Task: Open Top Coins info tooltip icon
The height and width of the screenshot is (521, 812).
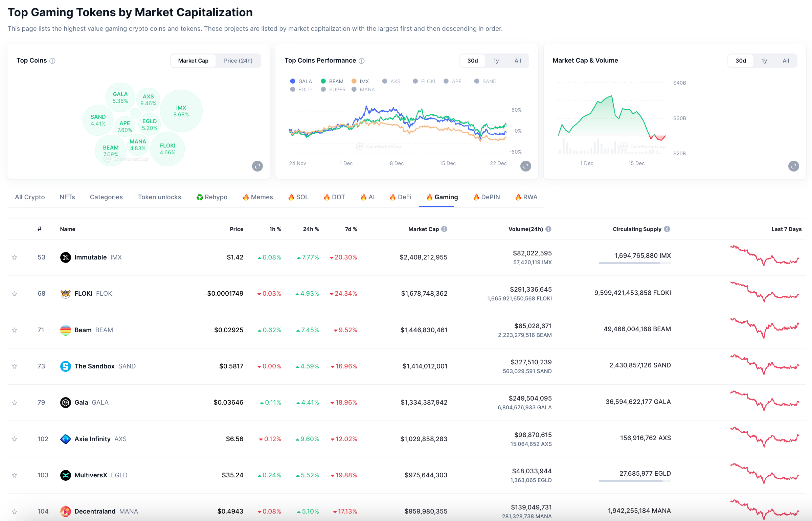Action: coord(52,61)
